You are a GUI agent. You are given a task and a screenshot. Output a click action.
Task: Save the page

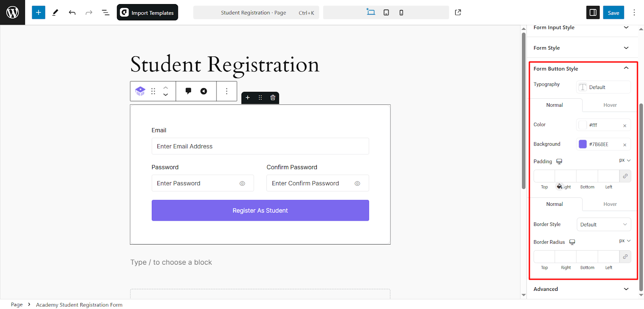coord(613,12)
